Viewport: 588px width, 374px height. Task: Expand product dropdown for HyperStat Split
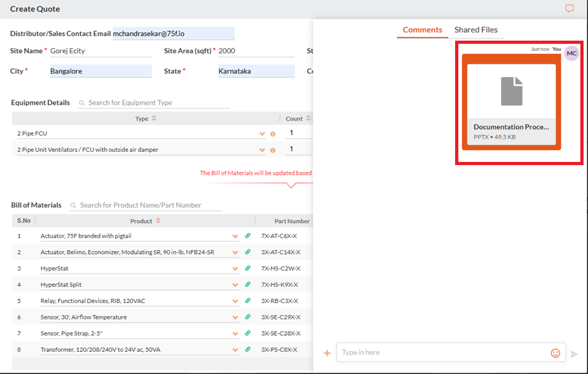coord(235,285)
